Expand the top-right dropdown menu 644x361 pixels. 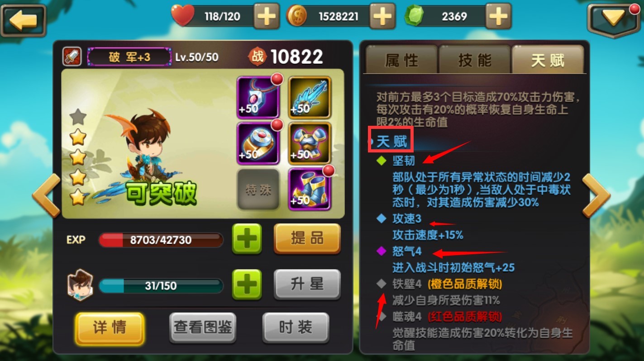tap(614, 19)
